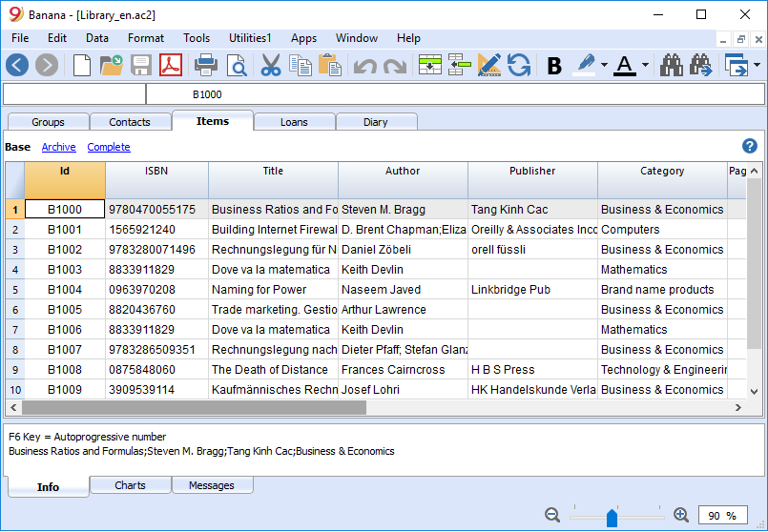Switch to the Loans tab
The width and height of the screenshot is (768, 532).
coord(294,122)
